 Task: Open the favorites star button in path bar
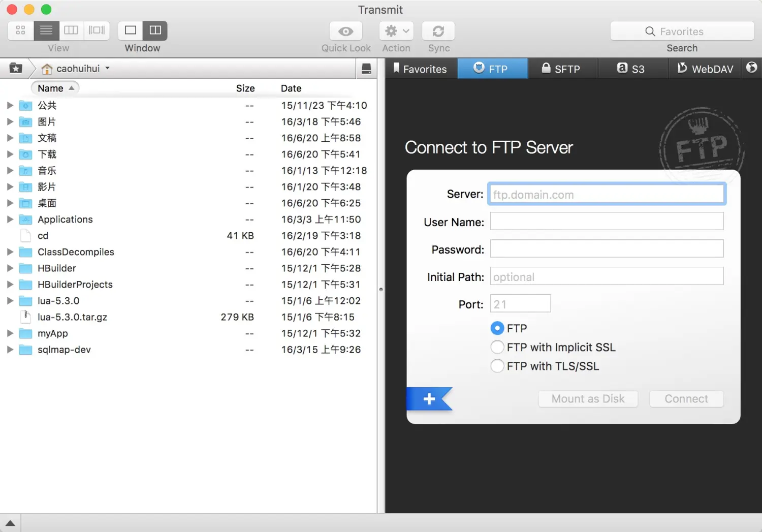[x=16, y=68]
